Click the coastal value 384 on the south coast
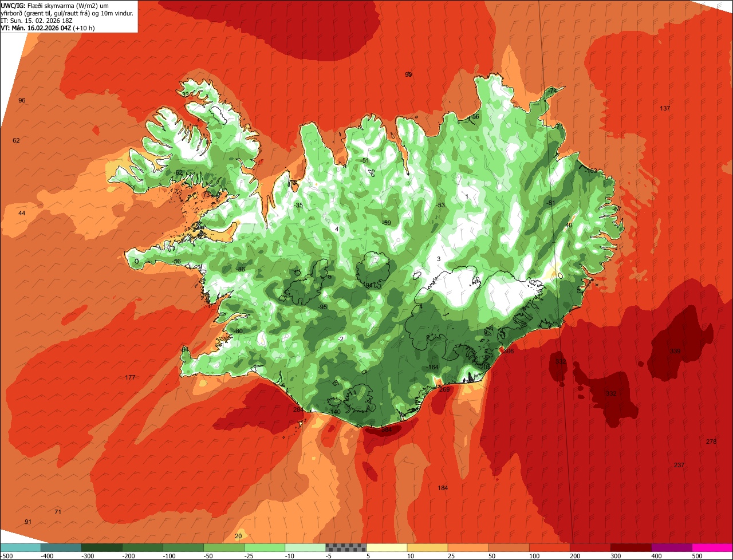 tap(387, 429)
